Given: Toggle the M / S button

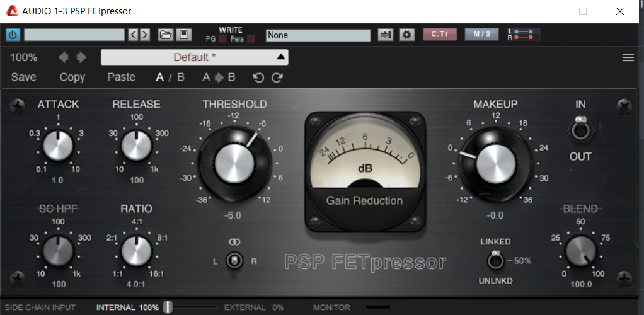Looking at the screenshot, I should click(x=482, y=35).
